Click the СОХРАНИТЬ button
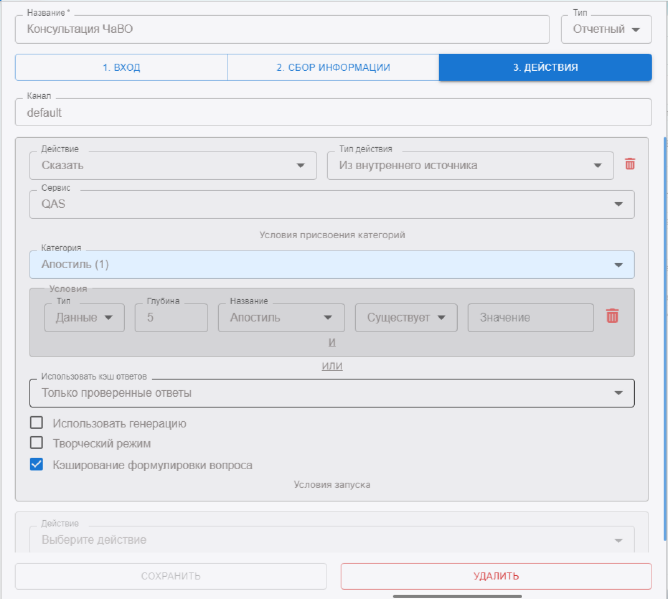This screenshot has width=668, height=599. (x=170, y=576)
